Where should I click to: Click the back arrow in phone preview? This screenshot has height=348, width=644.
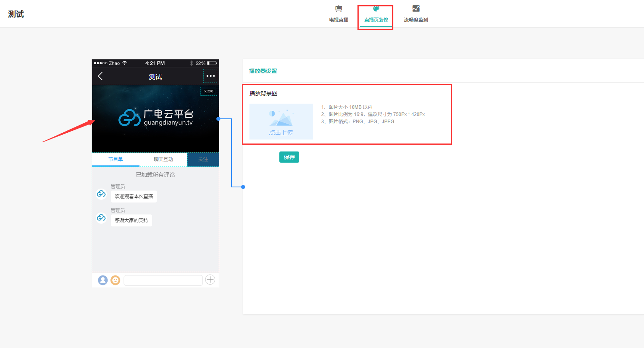pyautogui.click(x=100, y=76)
